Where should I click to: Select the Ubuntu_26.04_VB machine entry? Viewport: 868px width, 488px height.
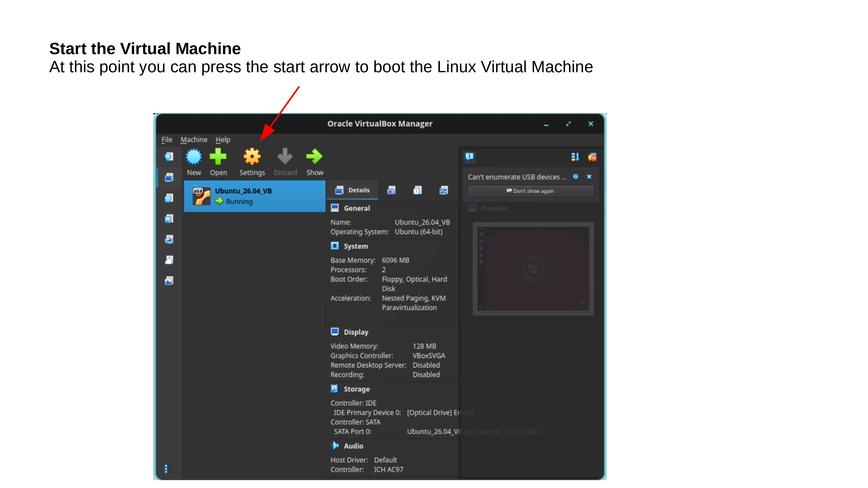click(x=254, y=196)
